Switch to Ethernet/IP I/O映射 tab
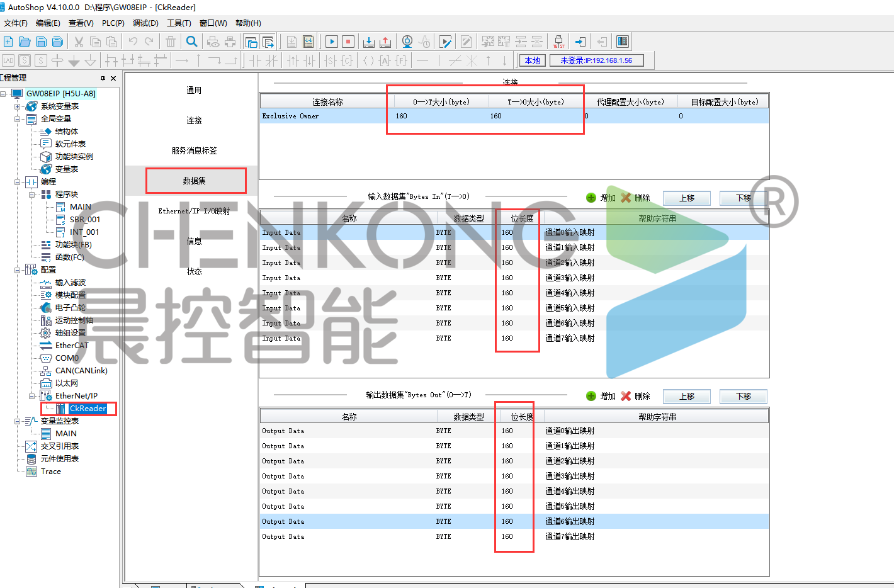 [x=194, y=211]
